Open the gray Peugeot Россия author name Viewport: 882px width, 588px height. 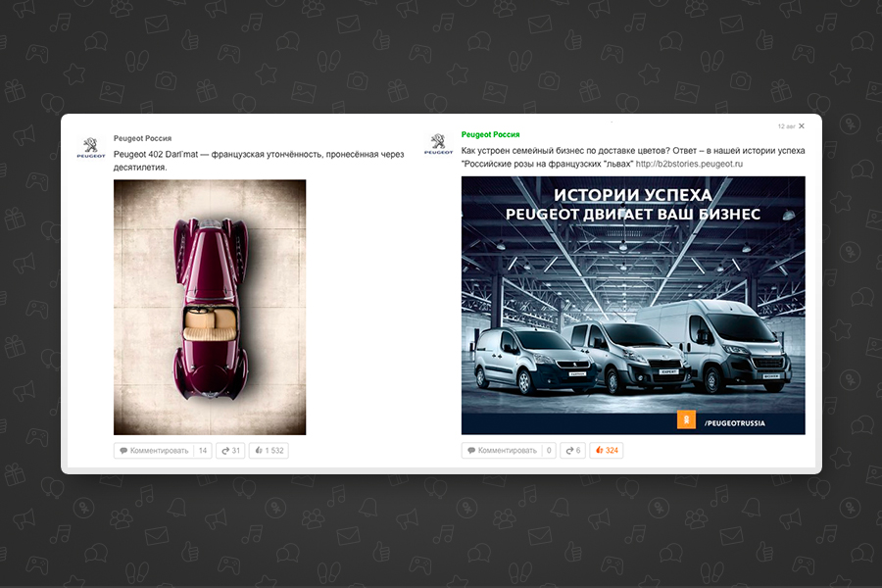pyautogui.click(x=142, y=138)
